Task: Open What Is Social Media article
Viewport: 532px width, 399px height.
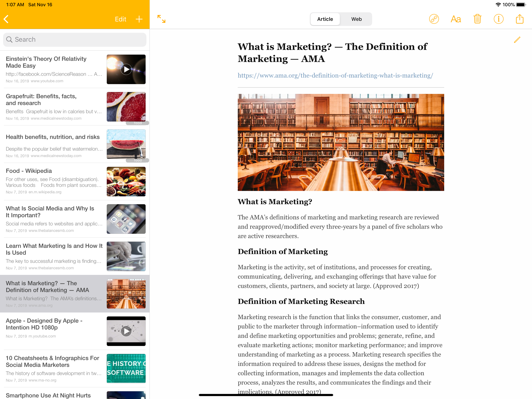Action: pyautogui.click(x=75, y=219)
